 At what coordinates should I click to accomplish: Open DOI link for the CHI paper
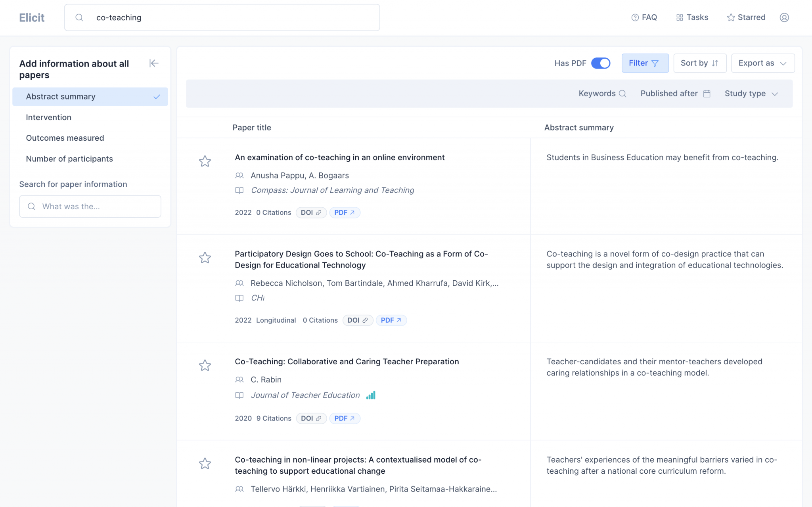357,320
